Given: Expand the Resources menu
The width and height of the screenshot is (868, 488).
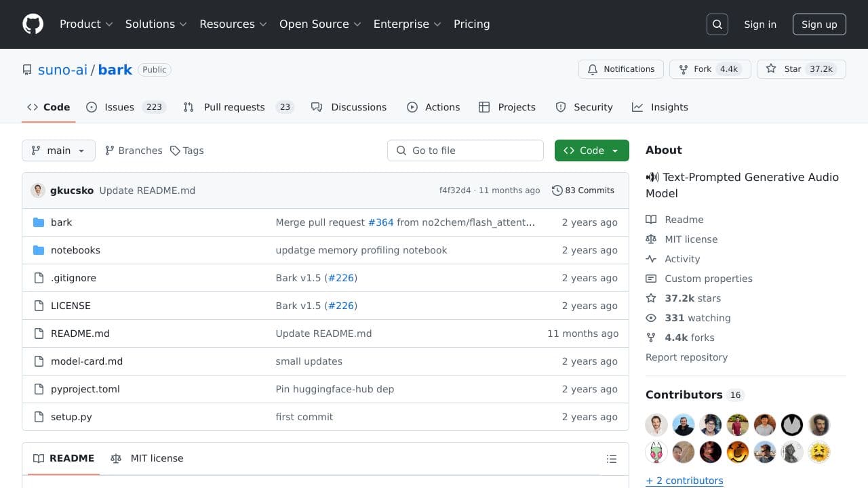Looking at the screenshot, I should click(x=233, y=24).
